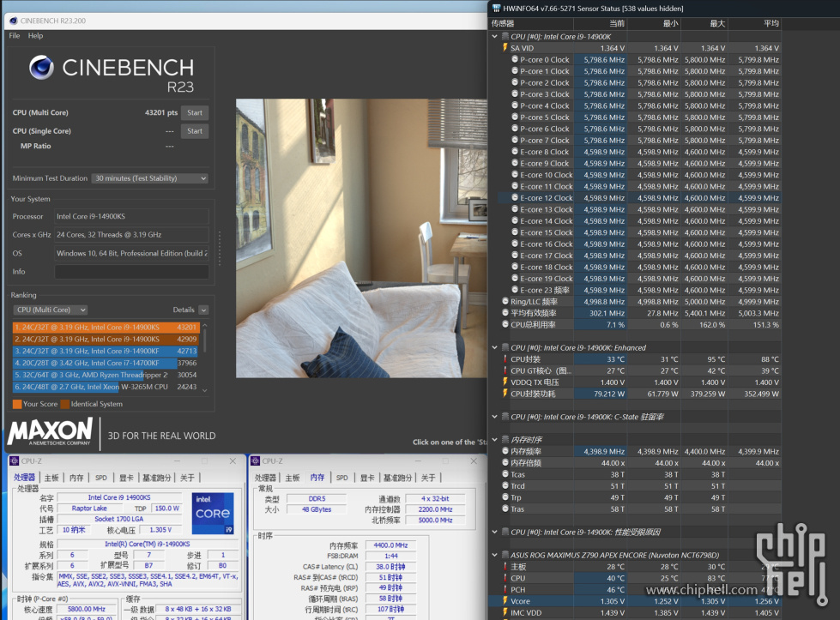Click the lightning icon beside SA VID
The height and width of the screenshot is (620, 840).
point(505,48)
